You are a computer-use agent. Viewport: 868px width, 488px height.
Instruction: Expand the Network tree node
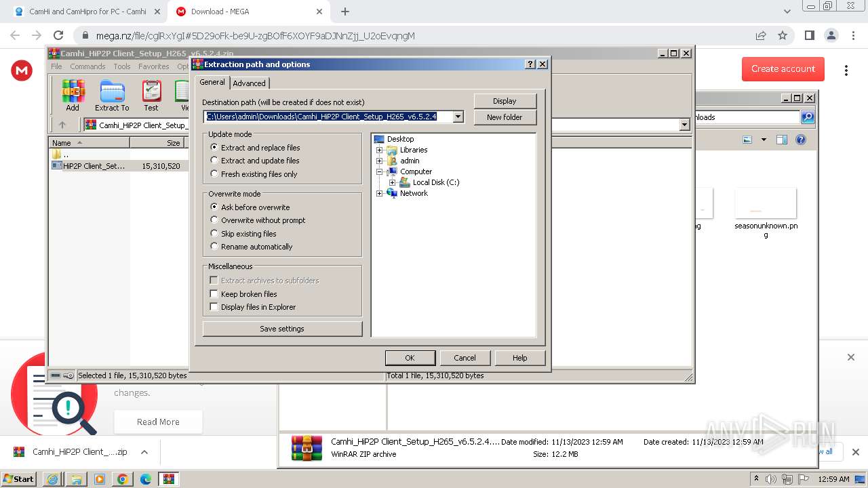point(380,193)
